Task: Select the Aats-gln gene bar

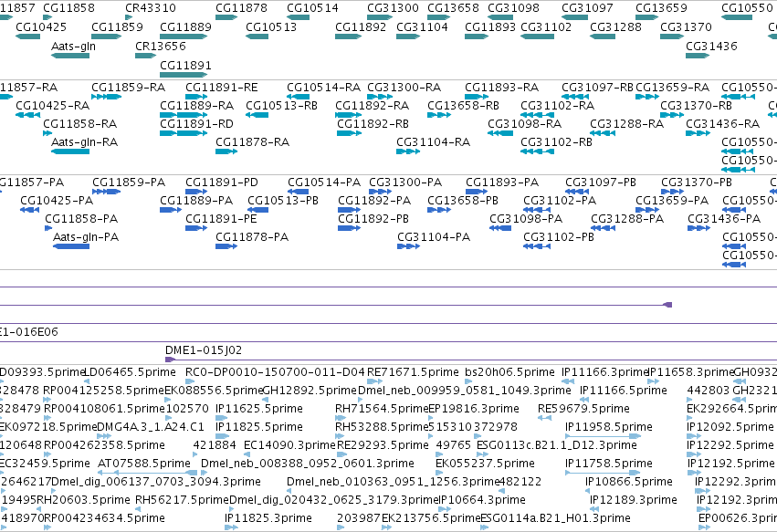Action: (70, 56)
